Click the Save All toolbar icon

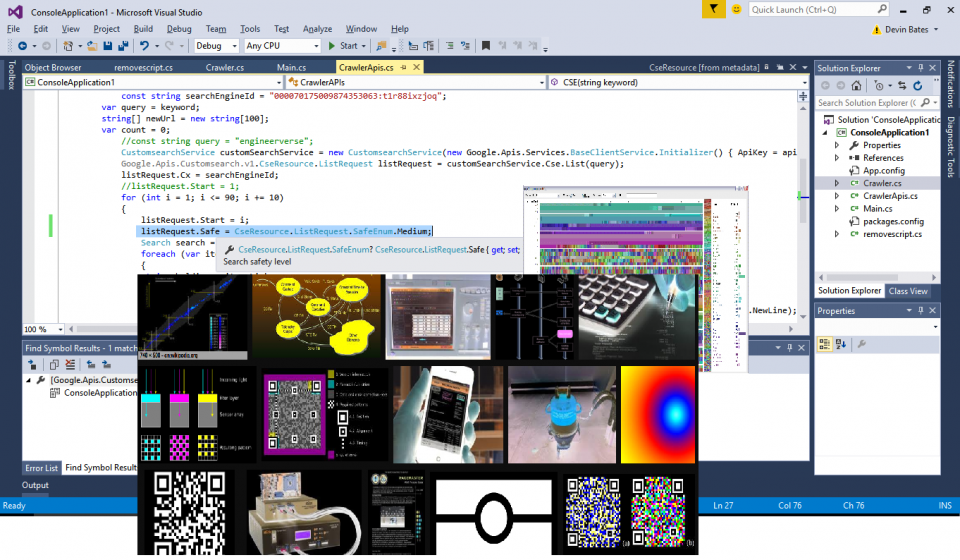[x=123, y=46]
